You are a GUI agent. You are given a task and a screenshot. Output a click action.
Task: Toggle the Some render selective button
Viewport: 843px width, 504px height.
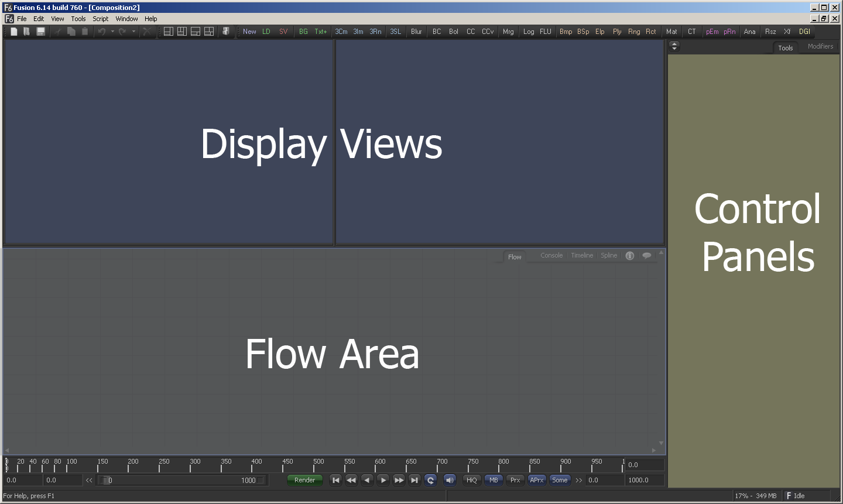tap(560, 480)
